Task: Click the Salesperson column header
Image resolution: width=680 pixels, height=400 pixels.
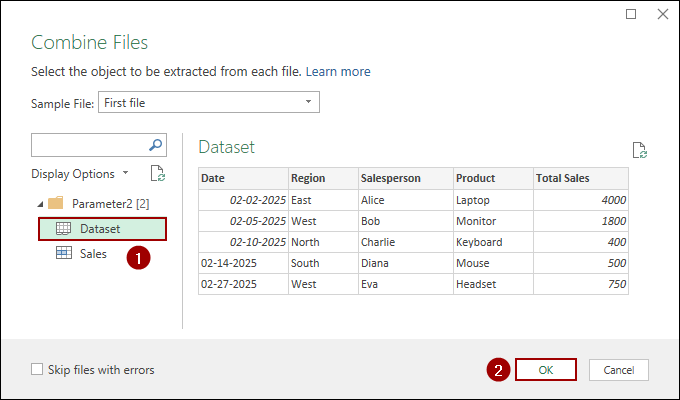Action: coord(391,178)
